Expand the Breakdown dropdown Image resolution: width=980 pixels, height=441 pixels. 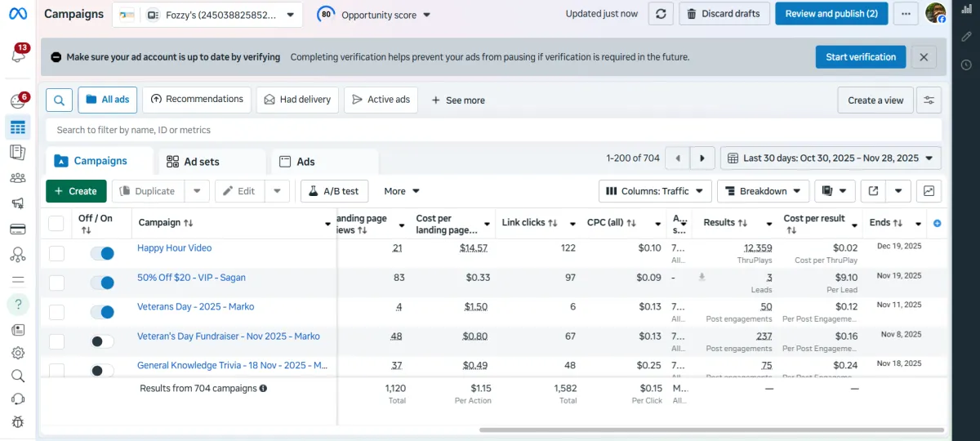click(x=763, y=191)
